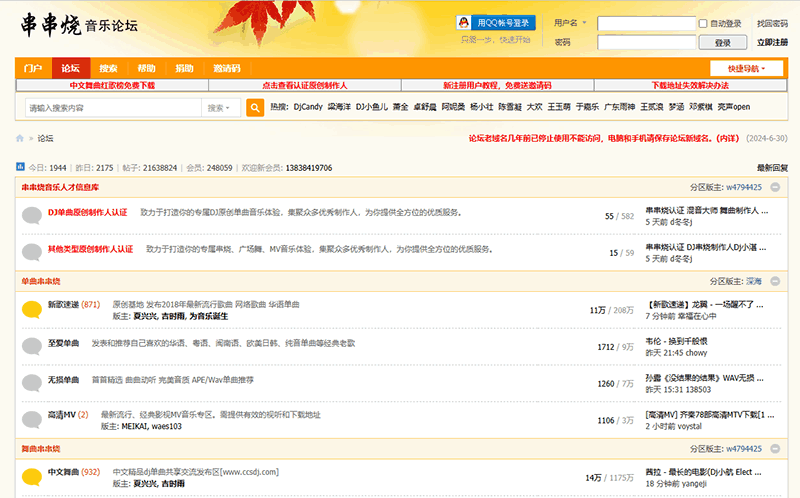Click the yellow bubble icon for 中文舞曲
The width and height of the screenshot is (800, 498).
pyautogui.click(x=32, y=477)
